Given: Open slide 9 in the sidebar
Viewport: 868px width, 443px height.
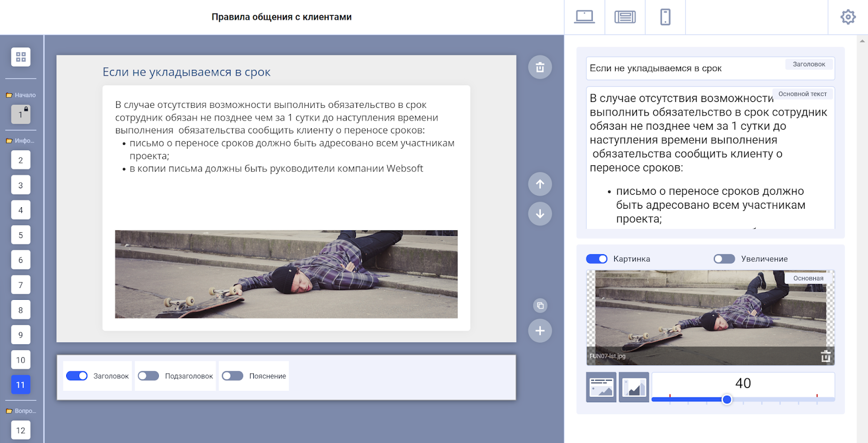Looking at the screenshot, I should tap(21, 335).
